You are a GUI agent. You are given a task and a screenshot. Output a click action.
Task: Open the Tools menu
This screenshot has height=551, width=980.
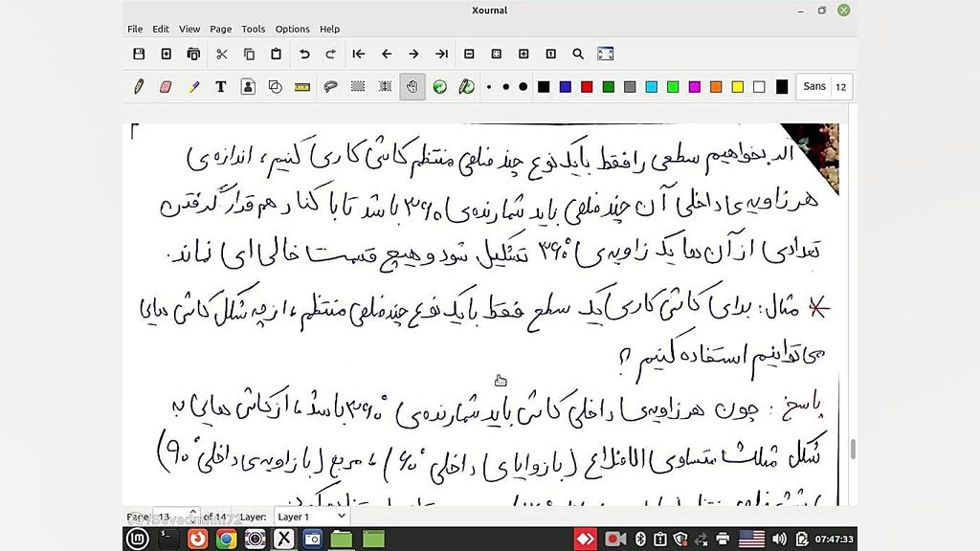tap(253, 29)
